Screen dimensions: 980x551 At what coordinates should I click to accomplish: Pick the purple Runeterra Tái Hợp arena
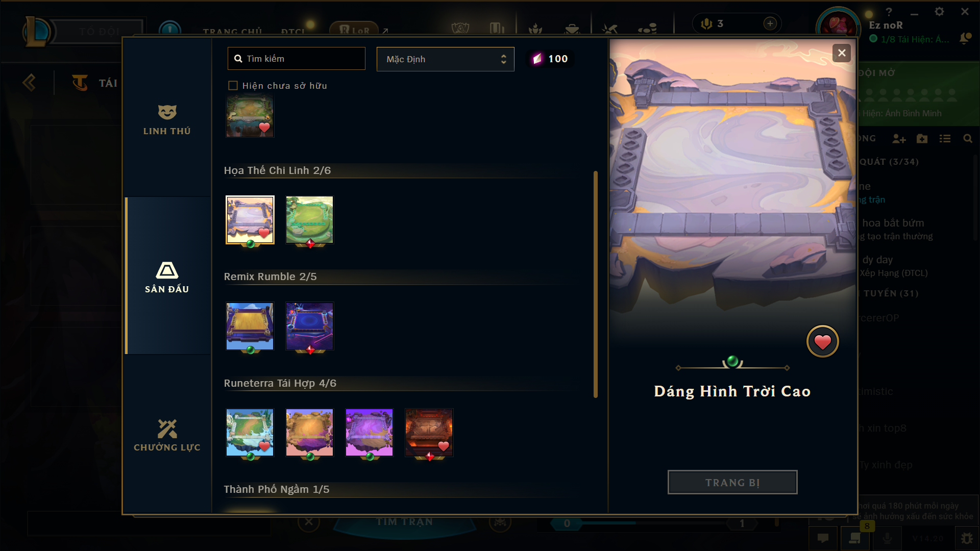(x=369, y=432)
